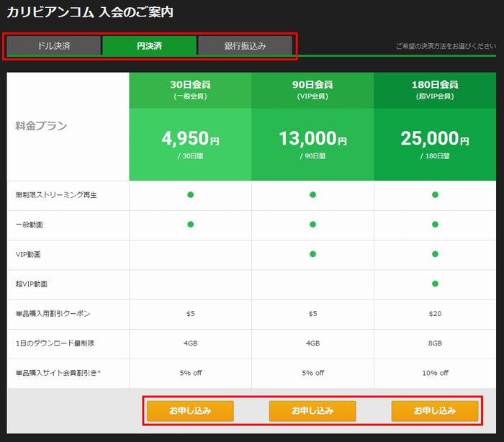Image resolution: width=504 pixels, height=442 pixels.
Task: Select the 13,000円 price cell
Action: (x=312, y=144)
